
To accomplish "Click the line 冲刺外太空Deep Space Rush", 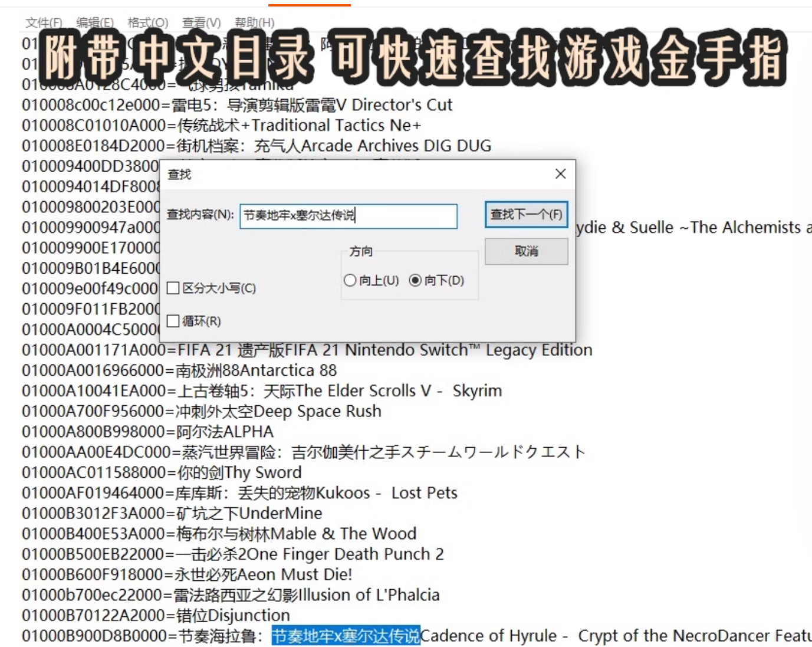I will [202, 411].
